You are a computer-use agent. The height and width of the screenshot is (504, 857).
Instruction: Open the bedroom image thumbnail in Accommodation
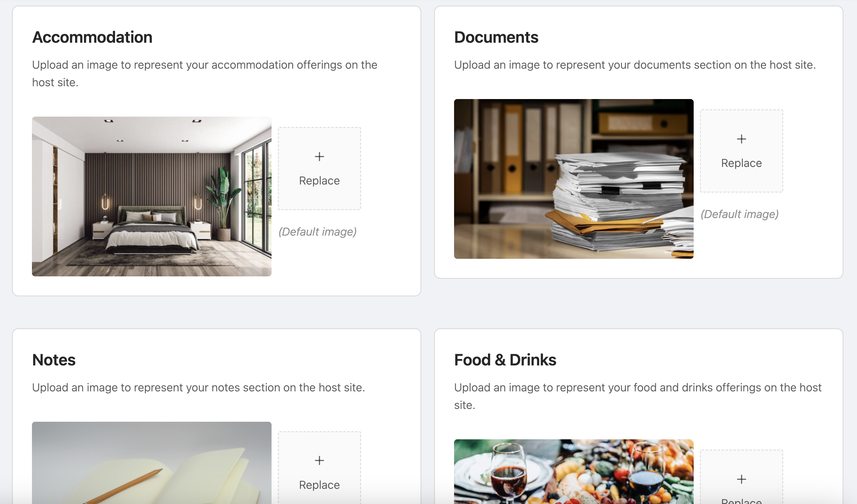click(152, 196)
